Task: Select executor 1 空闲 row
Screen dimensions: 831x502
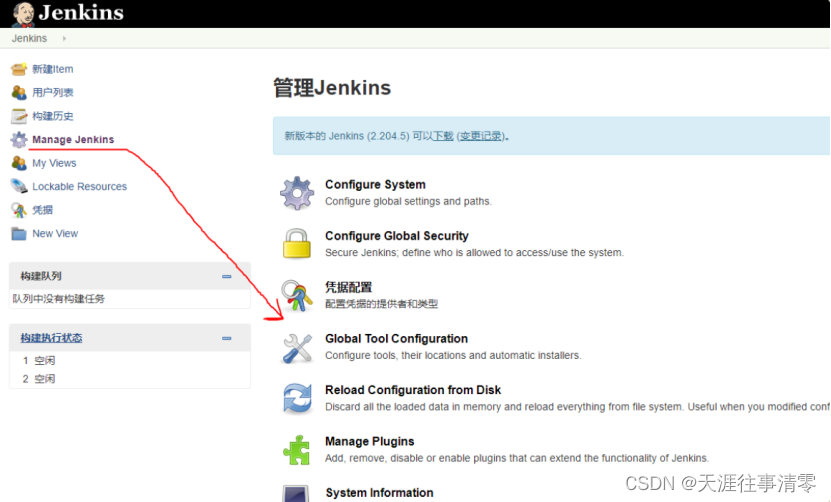Action: pos(129,360)
